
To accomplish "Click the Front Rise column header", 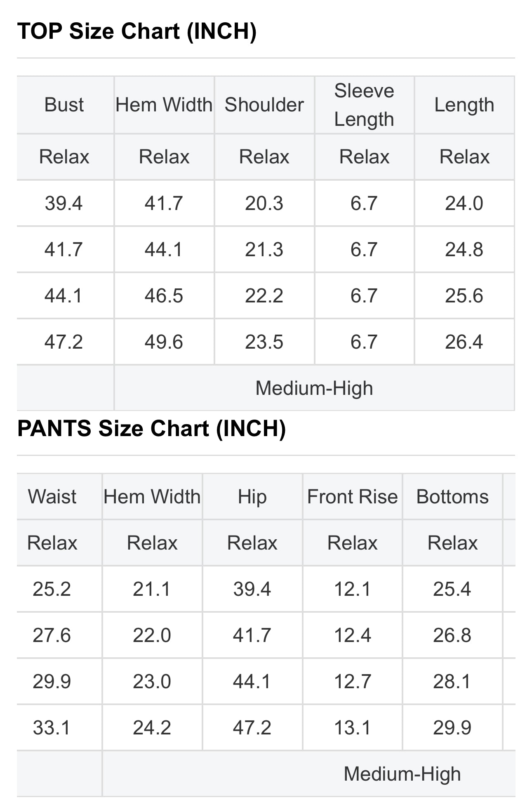I will pyautogui.click(x=352, y=497).
